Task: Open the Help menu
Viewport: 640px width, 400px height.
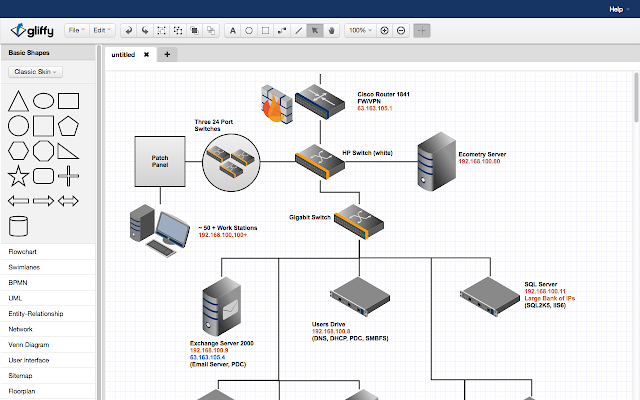Action: (618, 9)
